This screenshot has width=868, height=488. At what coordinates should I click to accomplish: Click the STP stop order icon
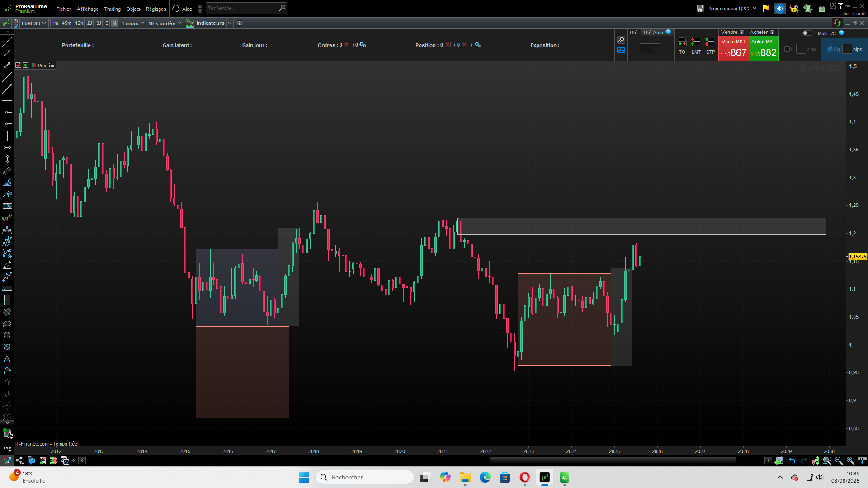pyautogui.click(x=710, y=42)
